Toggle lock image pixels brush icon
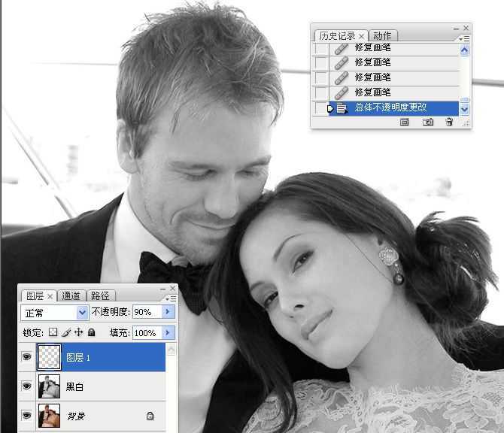504x433 pixels. (x=66, y=332)
